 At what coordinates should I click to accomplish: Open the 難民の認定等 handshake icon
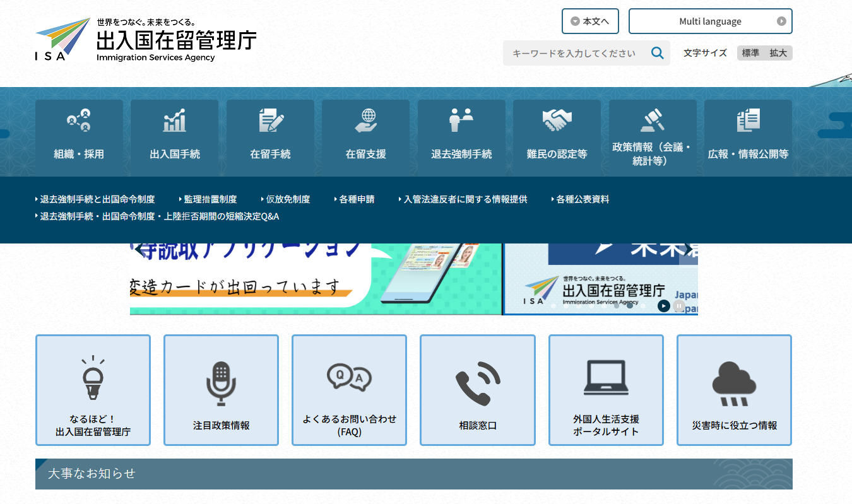tap(557, 120)
